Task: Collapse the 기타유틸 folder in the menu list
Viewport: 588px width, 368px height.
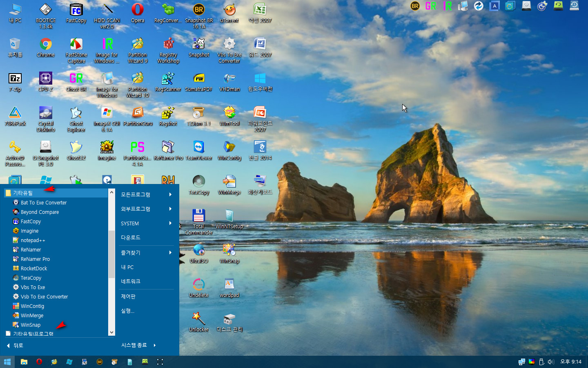Action: pyautogui.click(x=56, y=193)
